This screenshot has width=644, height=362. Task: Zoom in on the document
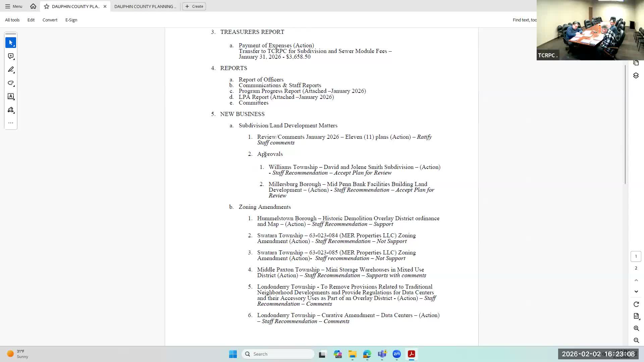[x=636, y=328]
